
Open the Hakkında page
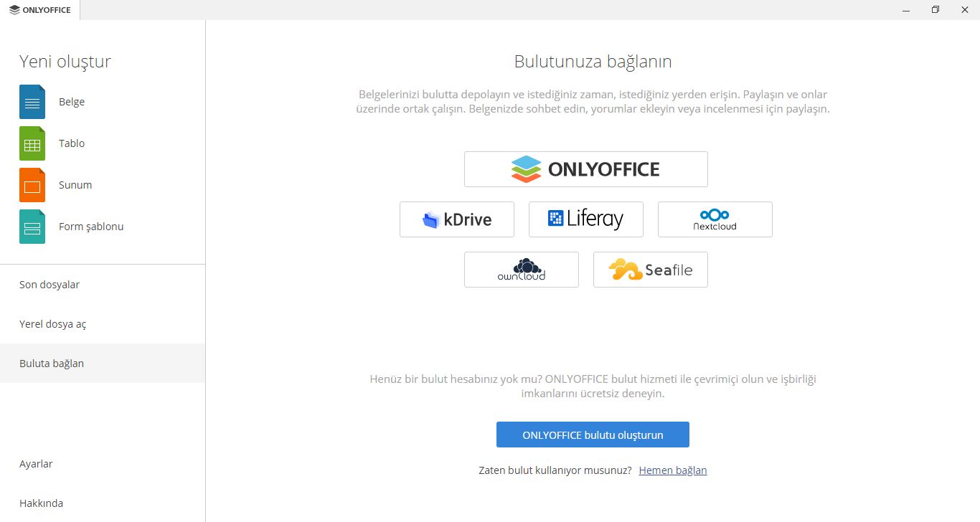pos(103,503)
